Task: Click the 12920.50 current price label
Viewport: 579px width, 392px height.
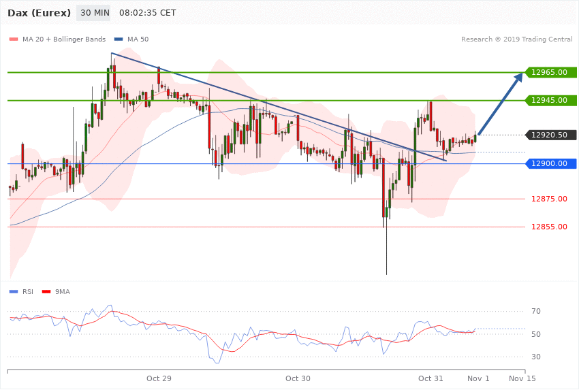Action: [x=551, y=135]
